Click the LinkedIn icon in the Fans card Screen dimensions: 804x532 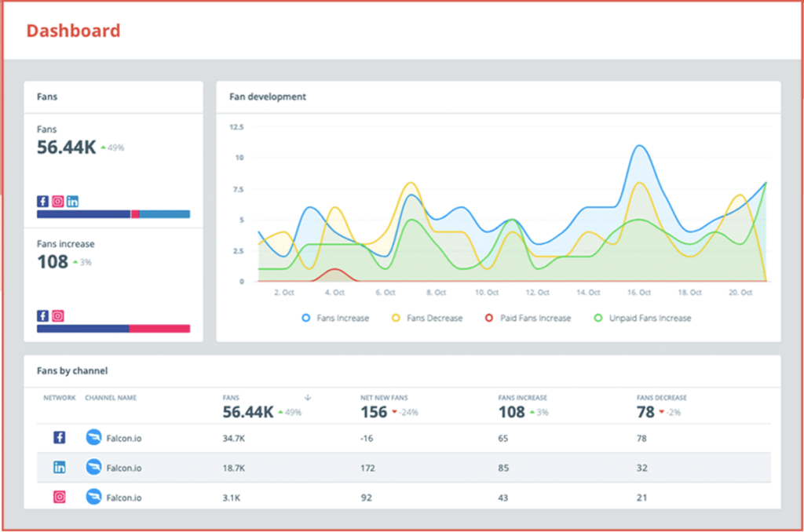click(72, 201)
